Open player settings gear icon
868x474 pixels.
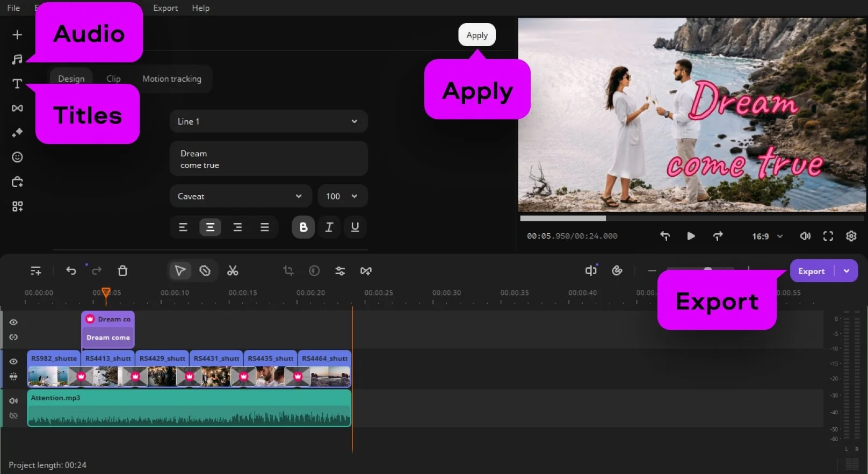coord(851,236)
